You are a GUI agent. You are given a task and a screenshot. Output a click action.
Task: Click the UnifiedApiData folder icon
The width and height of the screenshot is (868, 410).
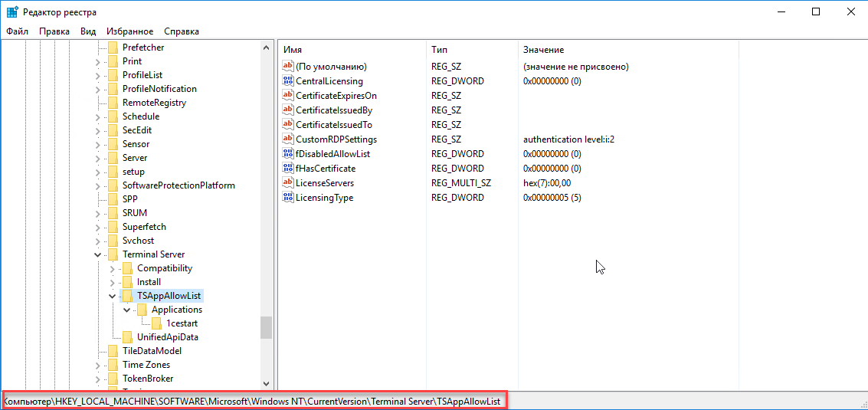127,337
